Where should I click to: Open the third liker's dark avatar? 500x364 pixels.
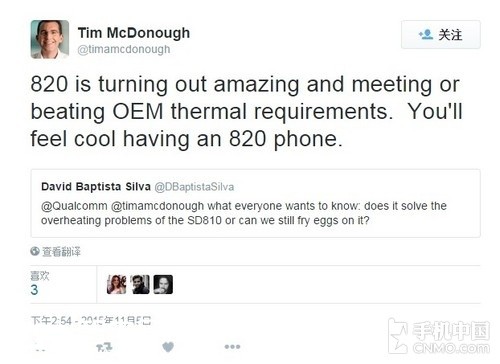(x=163, y=284)
